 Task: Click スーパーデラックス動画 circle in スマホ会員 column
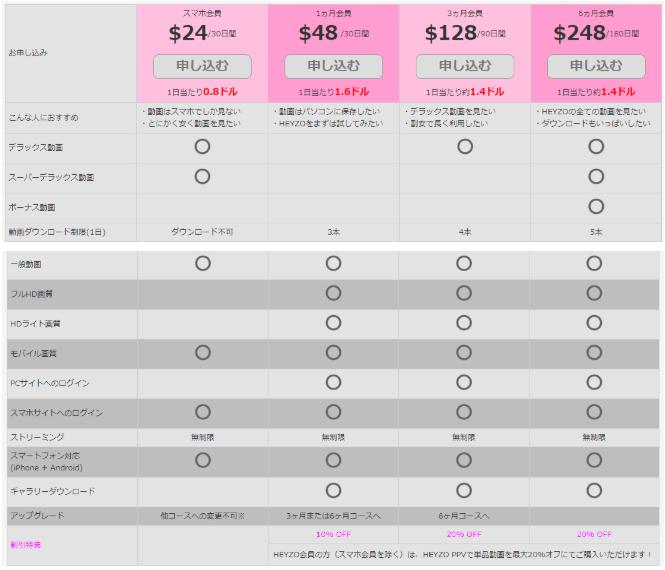pyautogui.click(x=202, y=176)
